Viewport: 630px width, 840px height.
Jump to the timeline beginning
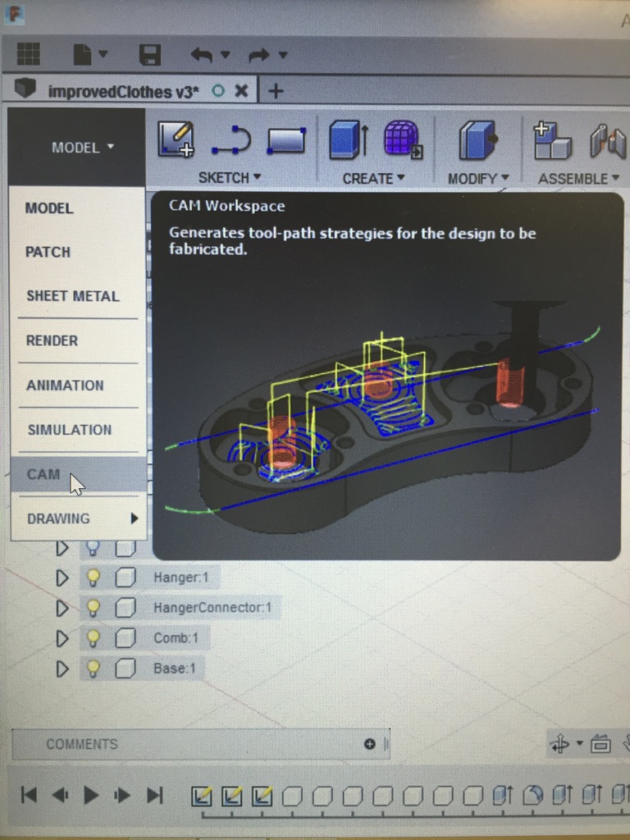pyautogui.click(x=29, y=794)
